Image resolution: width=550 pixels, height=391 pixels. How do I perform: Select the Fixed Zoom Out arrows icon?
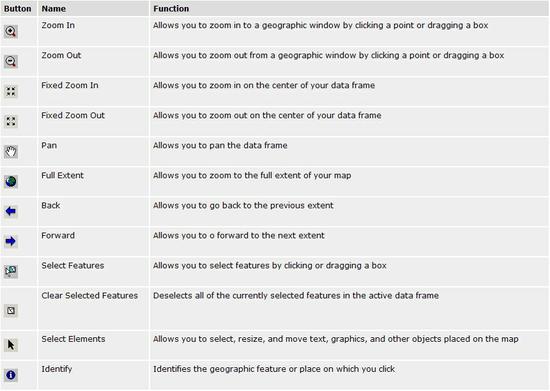tap(11, 122)
